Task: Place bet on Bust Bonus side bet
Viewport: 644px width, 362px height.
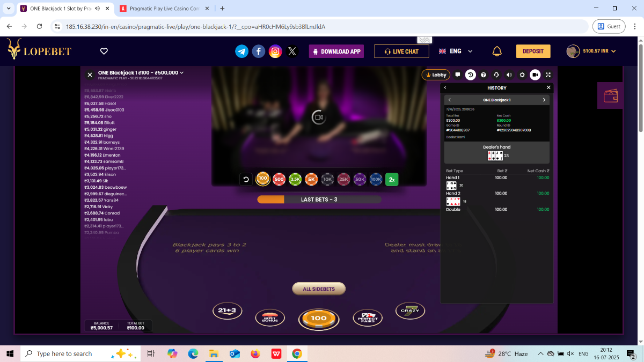Action: tap(270, 319)
